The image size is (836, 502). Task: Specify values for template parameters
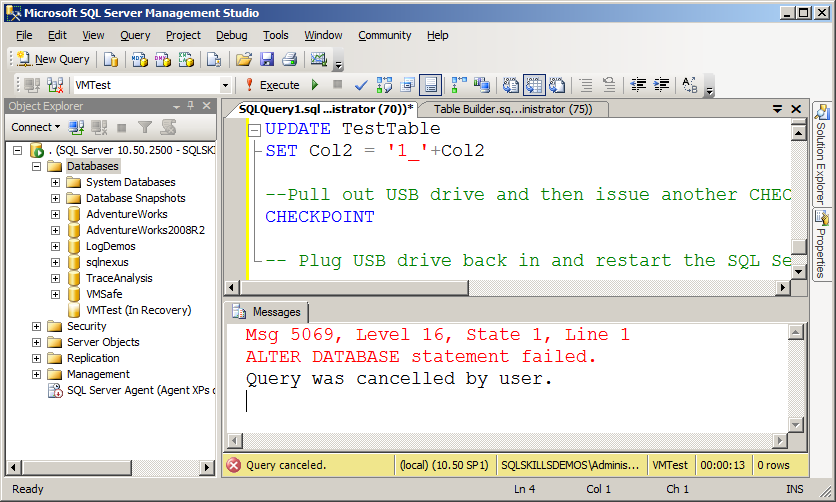690,85
